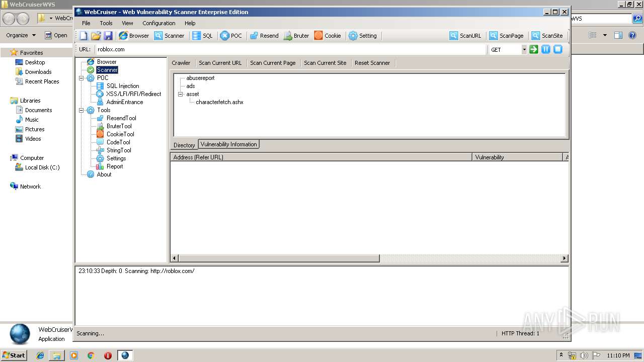Click Scan Current URL button
Screen dimensions: 644x362
pyautogui.click(x=220, y=63)
